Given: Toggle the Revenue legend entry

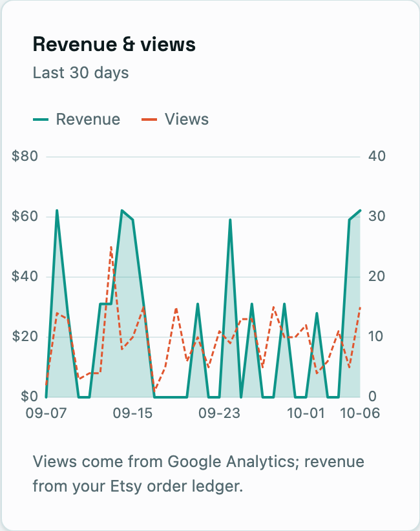Looking at the screenshot, I should tap(76, 120).
